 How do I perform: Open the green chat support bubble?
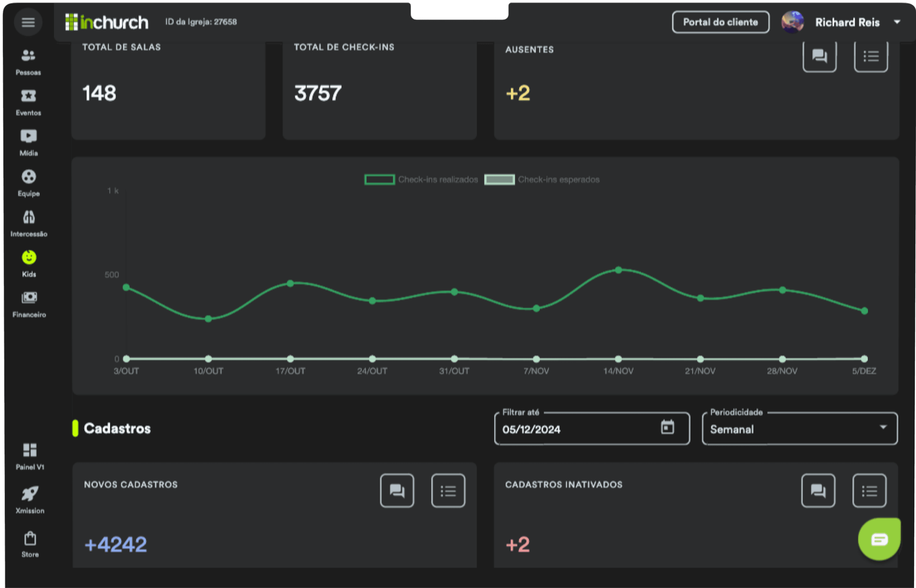[x=879, y=539]
